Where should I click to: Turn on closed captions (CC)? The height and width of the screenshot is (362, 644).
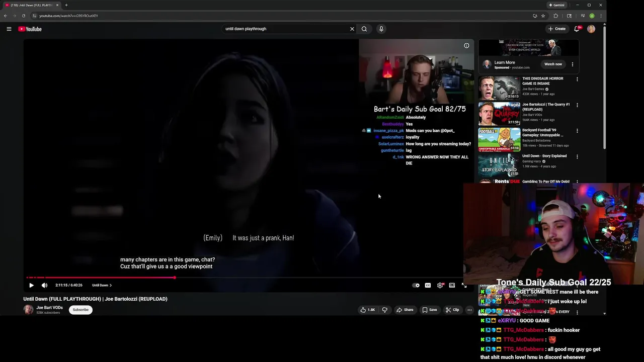click(428, 285)
